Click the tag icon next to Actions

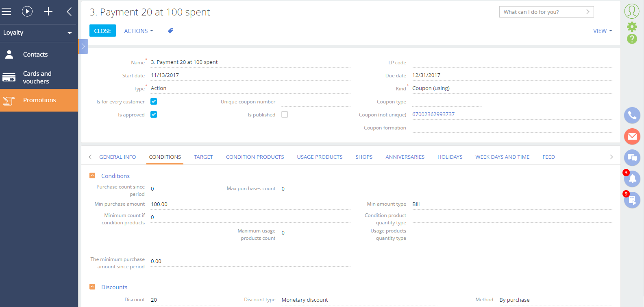(171, 31)
